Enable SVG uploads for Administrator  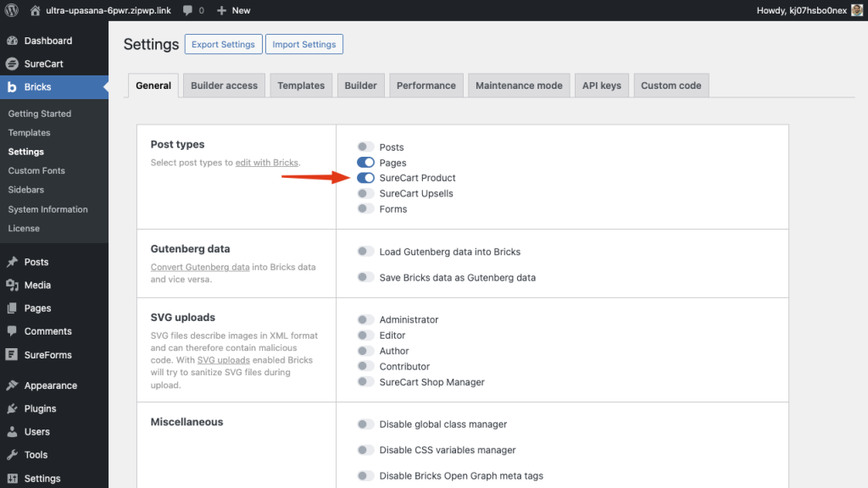[x=365, y=319]
